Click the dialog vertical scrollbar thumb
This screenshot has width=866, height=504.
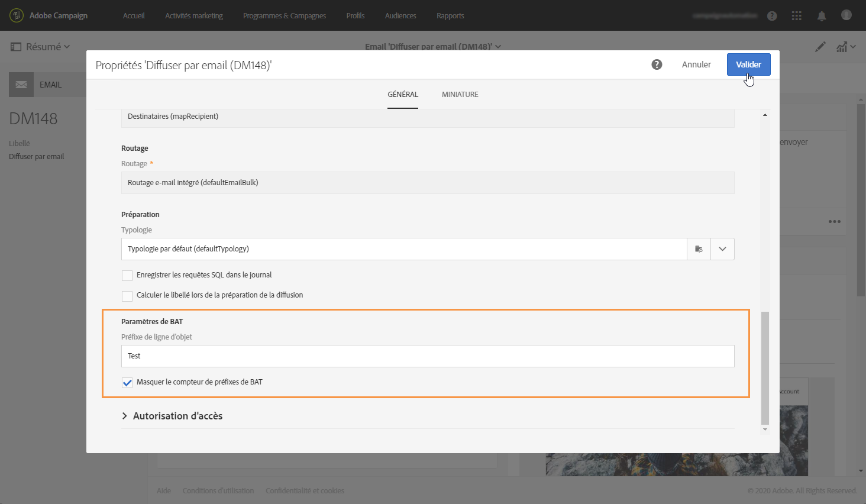(x=765, y=368)
